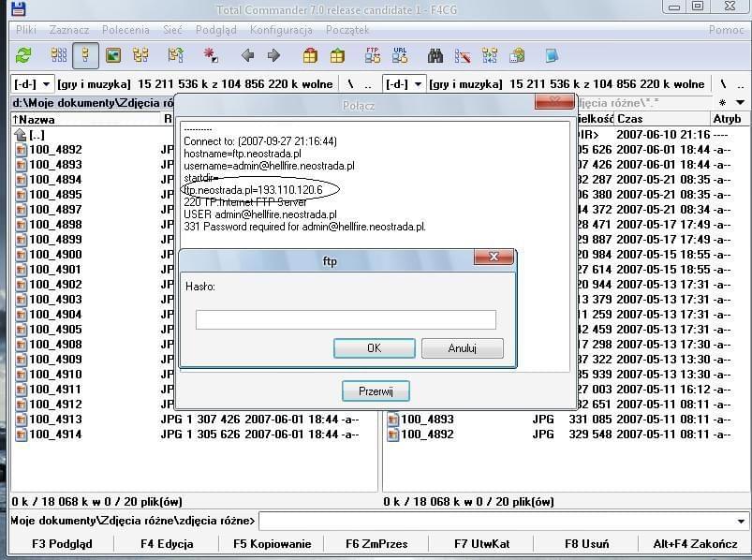Open right panel directory history dropdown arrow
The height and width of the screenshot is (560, 752).
pyautogui.click(x=741, y=103)
